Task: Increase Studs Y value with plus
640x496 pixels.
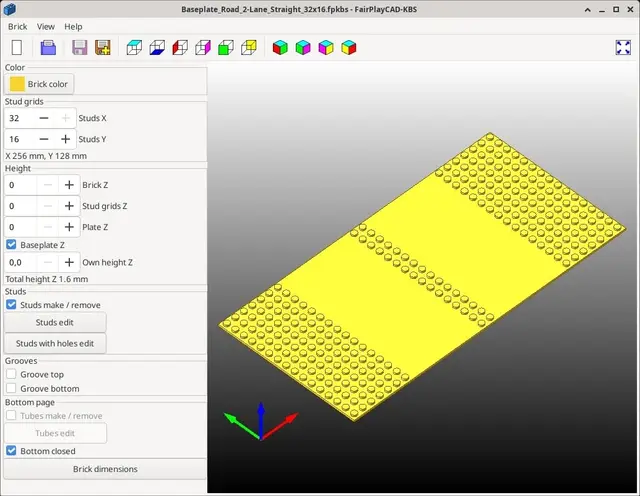Action: pos(65,139)
